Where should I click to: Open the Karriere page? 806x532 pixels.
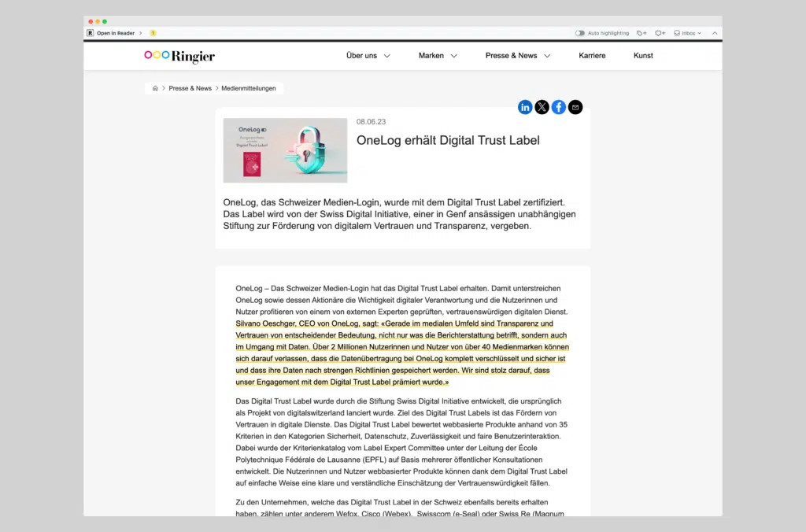click(x=592, y=56)
